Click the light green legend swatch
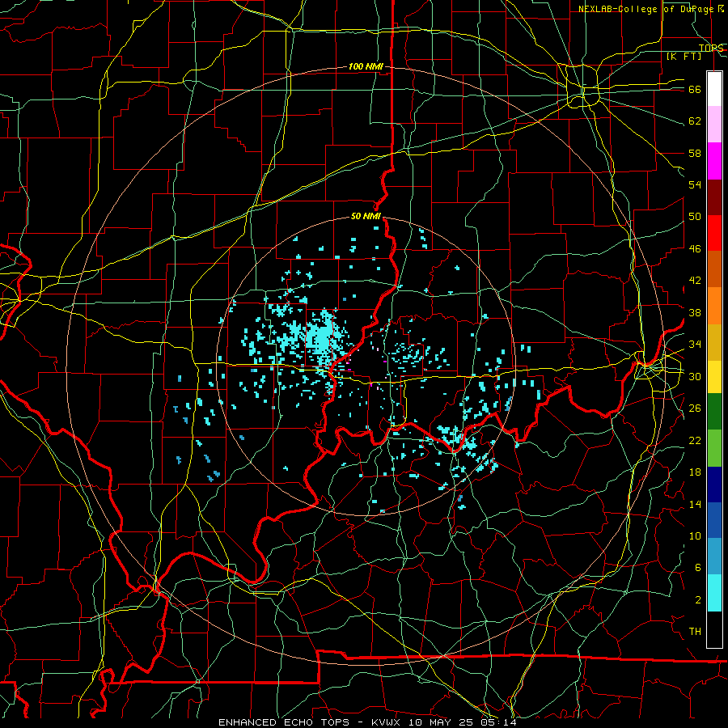Image resolution: width=728 pixels, height=728 pixels. tap(714, 448)
